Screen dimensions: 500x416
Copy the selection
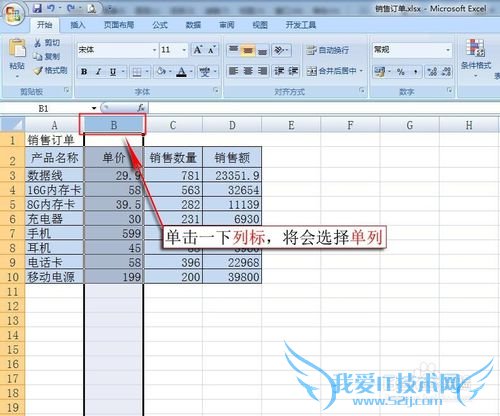[47, 56]
